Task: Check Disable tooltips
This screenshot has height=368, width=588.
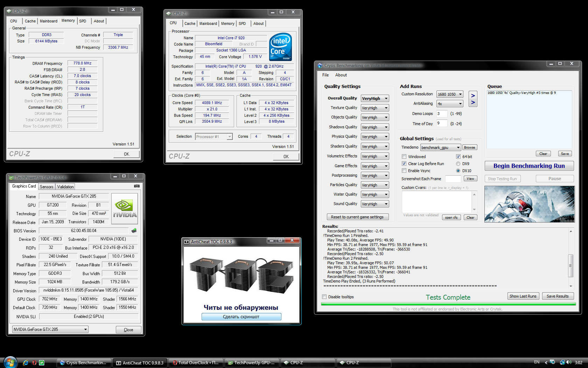Action: [324, 297]
